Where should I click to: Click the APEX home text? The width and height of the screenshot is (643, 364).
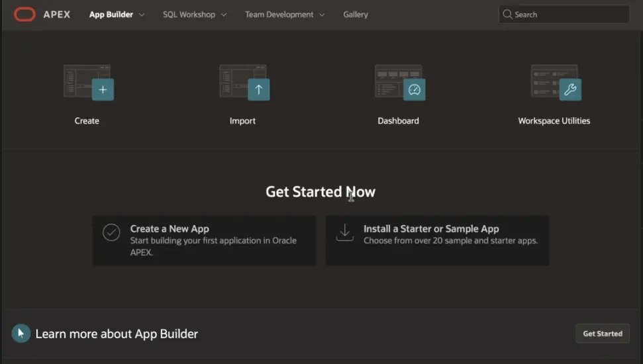point(56,15)
